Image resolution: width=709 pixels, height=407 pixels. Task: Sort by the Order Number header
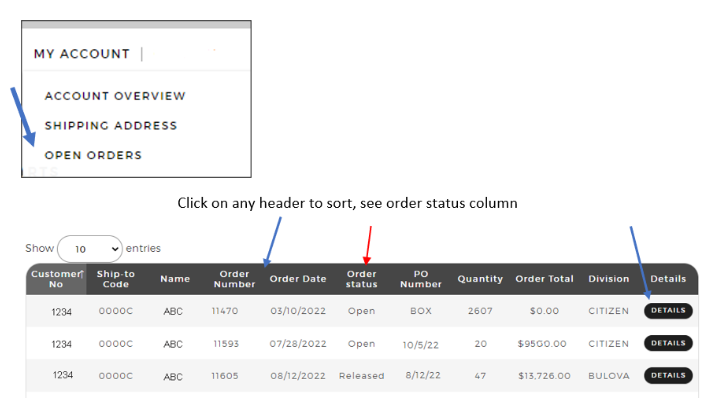click(x=234, y=279)
